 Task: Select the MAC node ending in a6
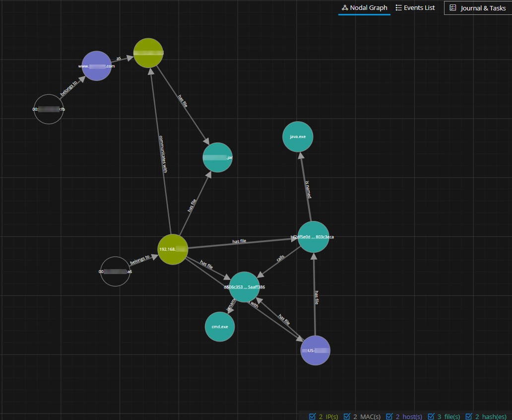pos(115,272)
